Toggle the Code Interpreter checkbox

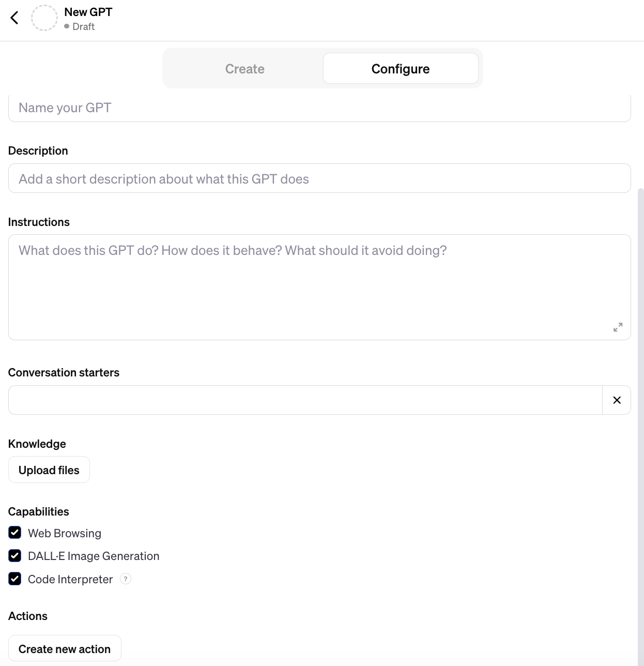(15, 579)
